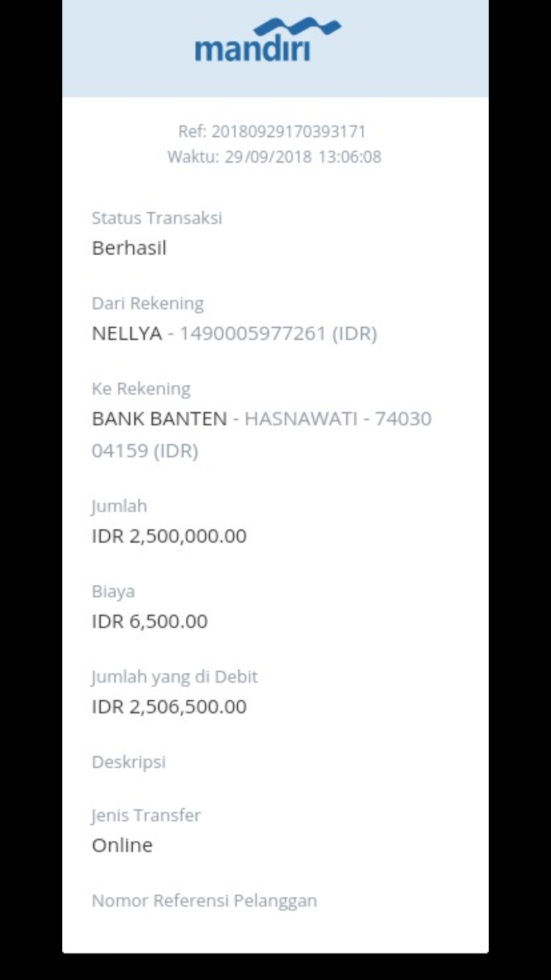
Task: Click the HASNAWATI recipient name
Action: (x=301, y=419)
